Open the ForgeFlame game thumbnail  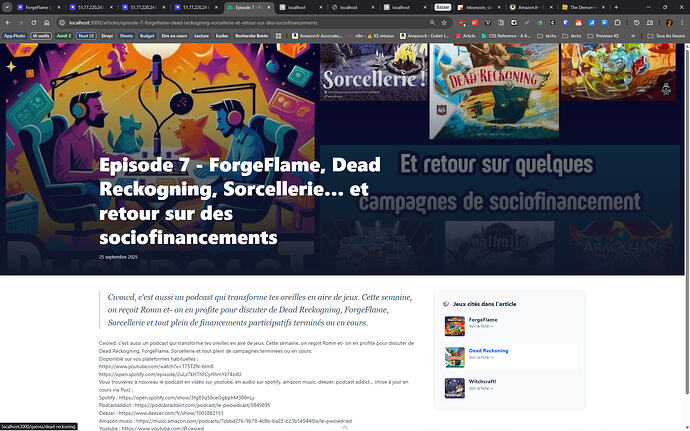coord(454,324)
